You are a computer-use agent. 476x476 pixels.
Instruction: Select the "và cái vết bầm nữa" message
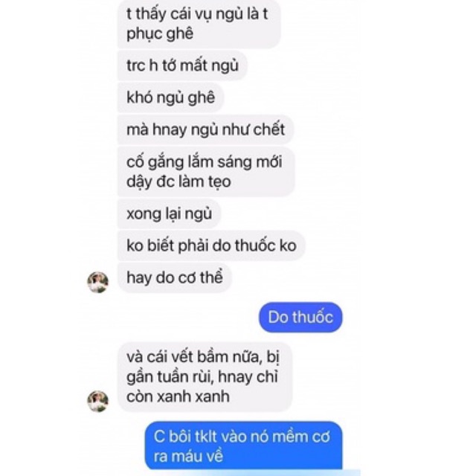coord(205,377)
